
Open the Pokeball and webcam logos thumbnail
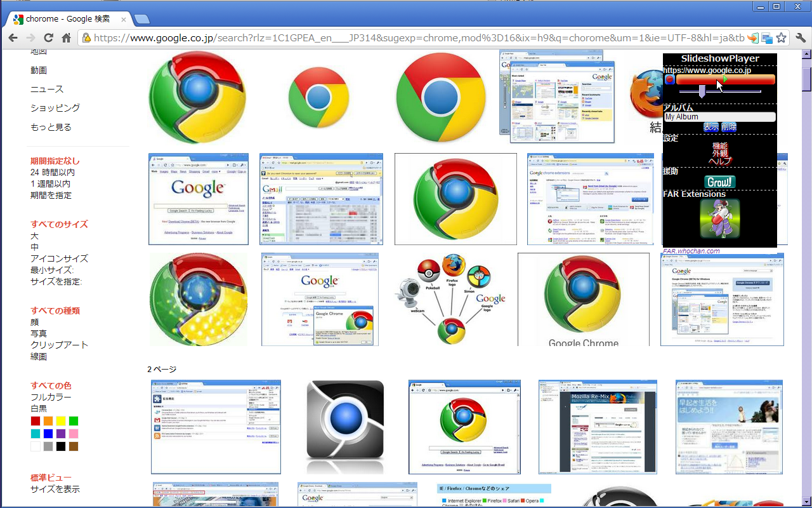pyautogui.click(x=450, y=299)
